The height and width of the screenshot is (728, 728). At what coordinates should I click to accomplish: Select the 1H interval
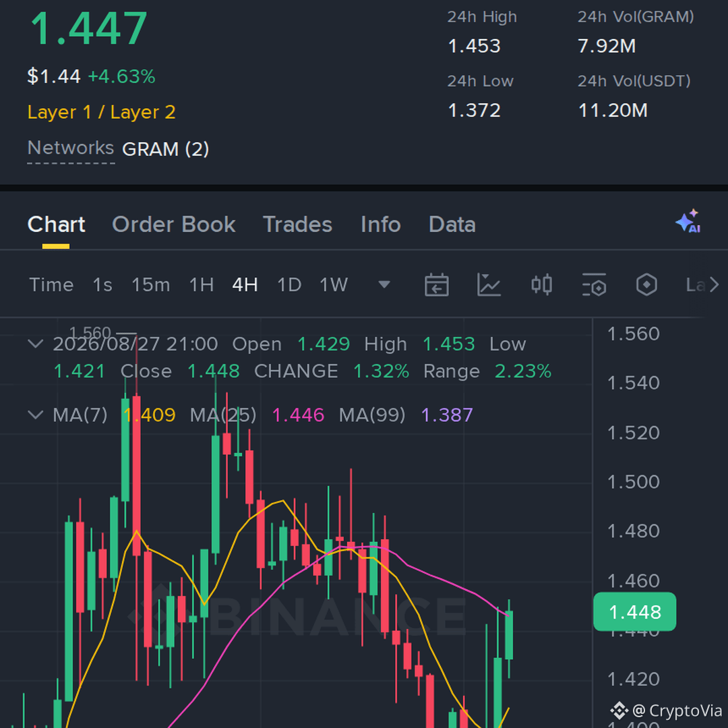[x=202, y=284]
